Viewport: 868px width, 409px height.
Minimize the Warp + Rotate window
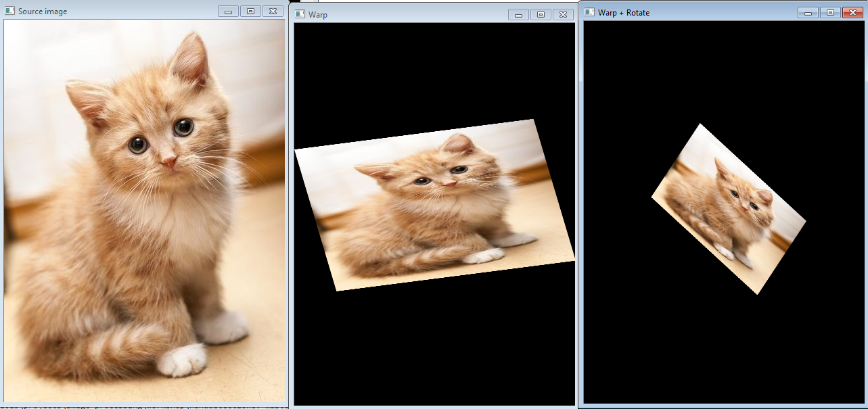click(x=808, y=13)
